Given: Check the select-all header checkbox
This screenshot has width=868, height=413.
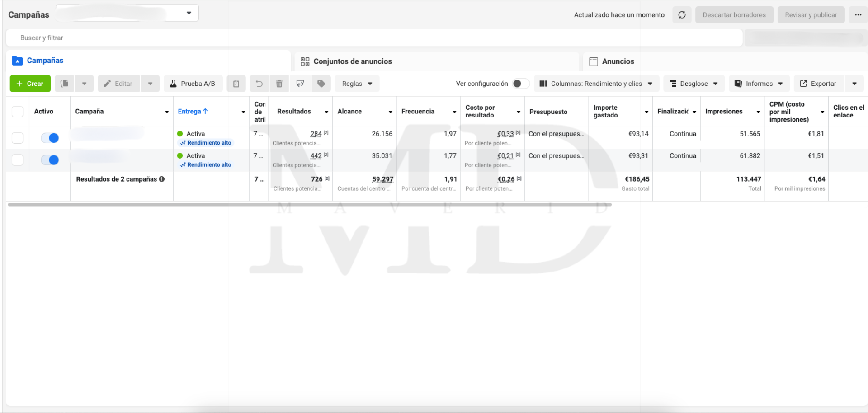Looking at the screenshot, I should pyautogui.click(x=17, y=112).
